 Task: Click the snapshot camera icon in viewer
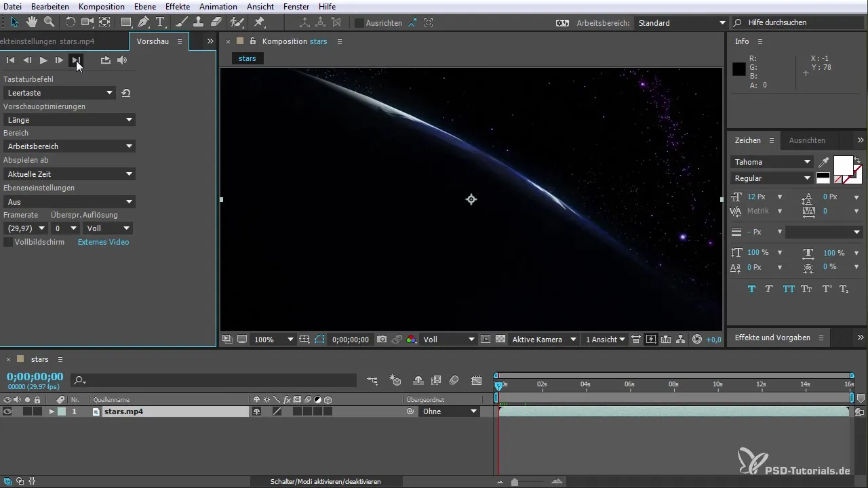point(382,340)
